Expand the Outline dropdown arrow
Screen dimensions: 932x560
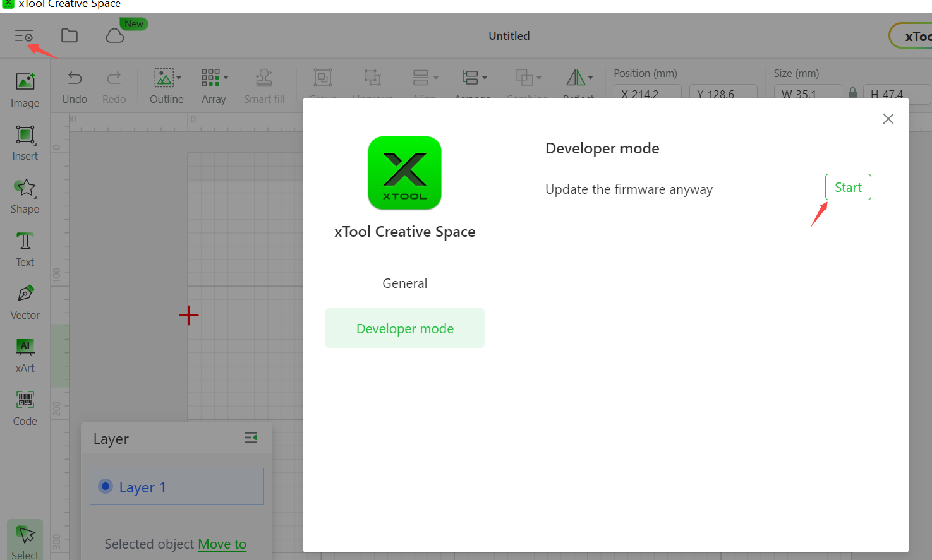pos(179,78)
